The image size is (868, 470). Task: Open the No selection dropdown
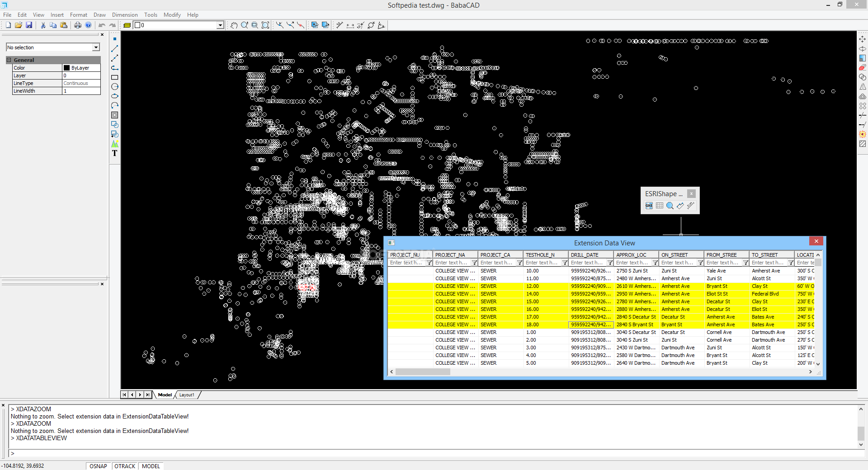tap(96, 47)
